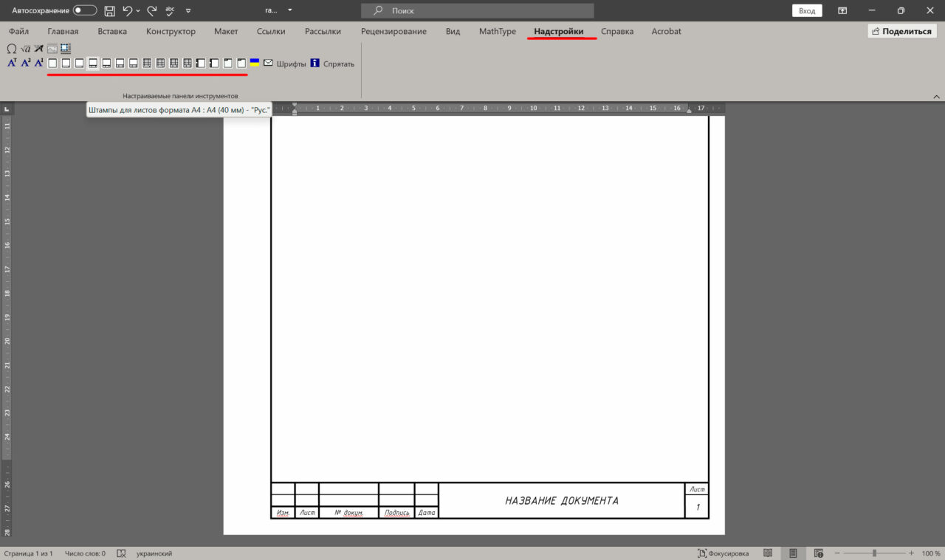The height and width of the screenshot is (560, 945).
Task: Click the square root equation icon
Action: click(x=25, y=49)
